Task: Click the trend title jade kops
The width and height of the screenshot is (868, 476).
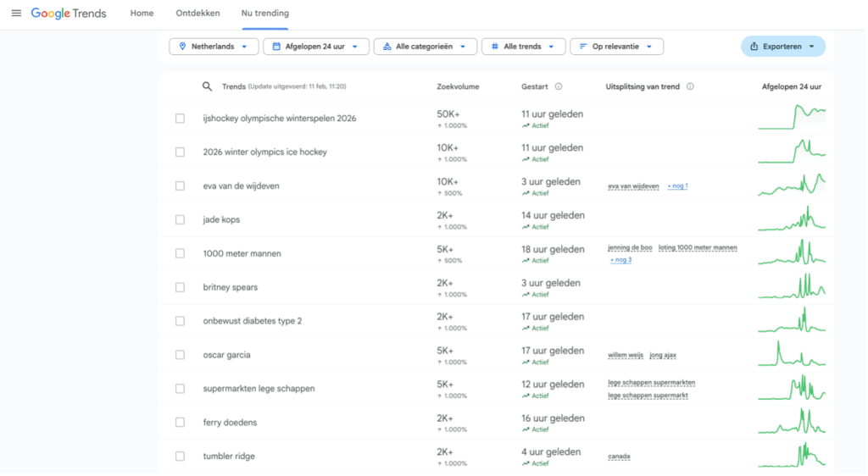Action: [x=221, y=220]
